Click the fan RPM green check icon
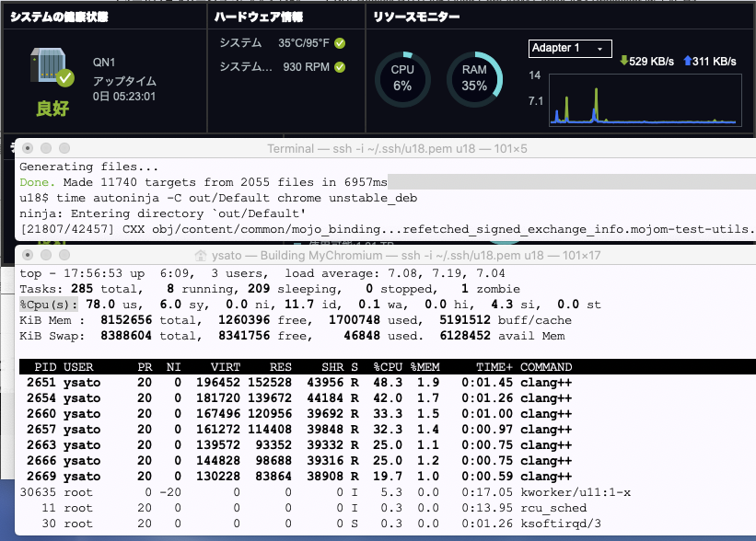This screenshot has width=756, height=541. point(340,67)
